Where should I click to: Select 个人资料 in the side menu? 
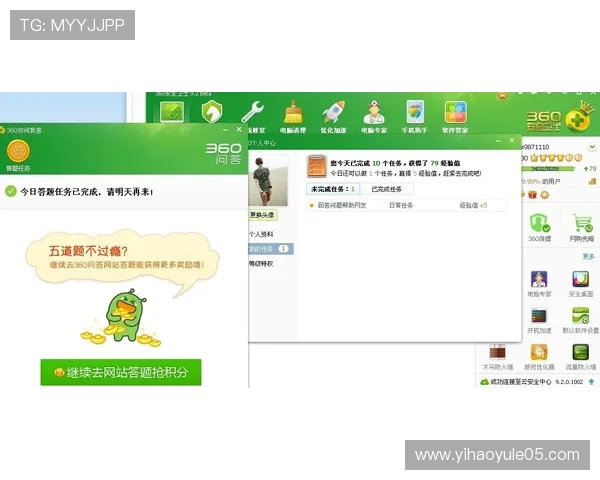pos(261,234)
